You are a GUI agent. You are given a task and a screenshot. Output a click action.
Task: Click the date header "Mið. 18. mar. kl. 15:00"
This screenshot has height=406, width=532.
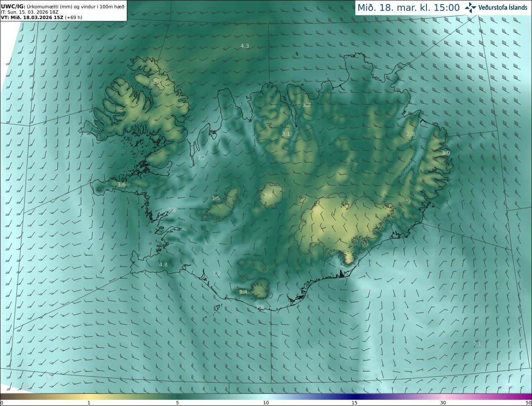pos(409,7)
